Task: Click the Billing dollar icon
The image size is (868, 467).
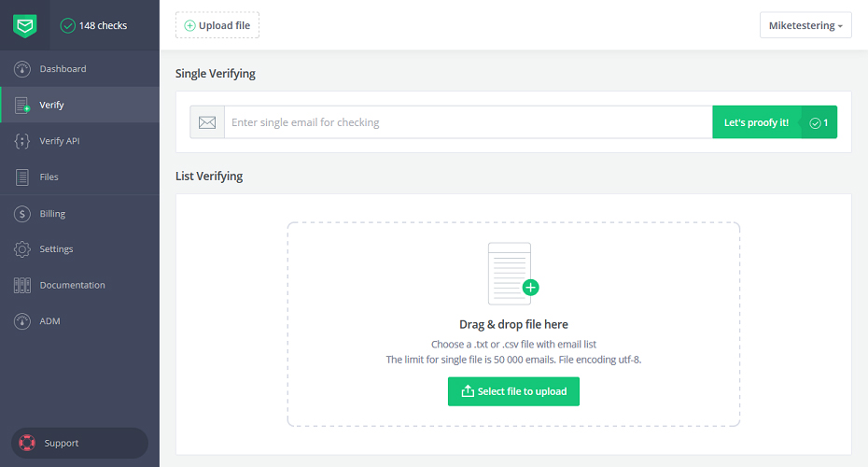Action: tap(22, 213)
